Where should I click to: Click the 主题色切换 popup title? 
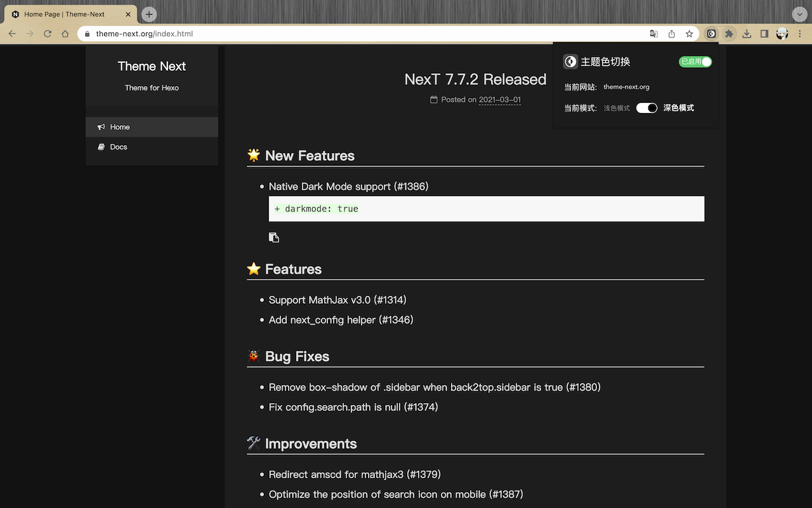point(606,62)
